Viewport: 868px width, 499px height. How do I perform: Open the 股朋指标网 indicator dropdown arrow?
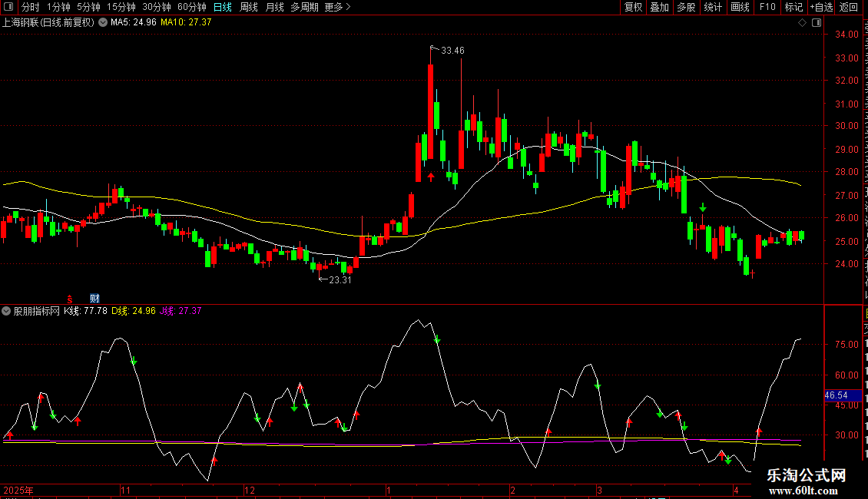[6, 311]
